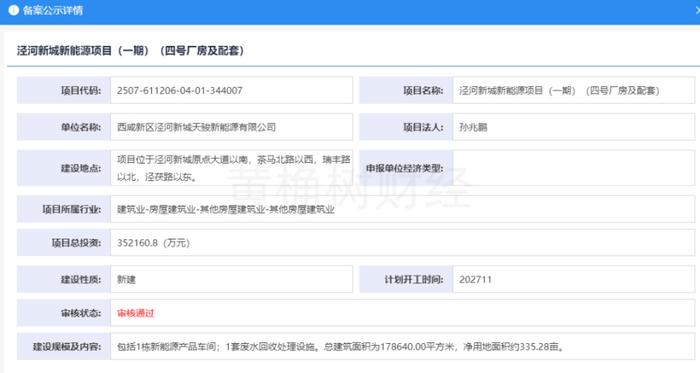Viewport: 700px width, 373px height.
Task: Click the empty 申报单位经济类型 field
Action: pos(574,168)
